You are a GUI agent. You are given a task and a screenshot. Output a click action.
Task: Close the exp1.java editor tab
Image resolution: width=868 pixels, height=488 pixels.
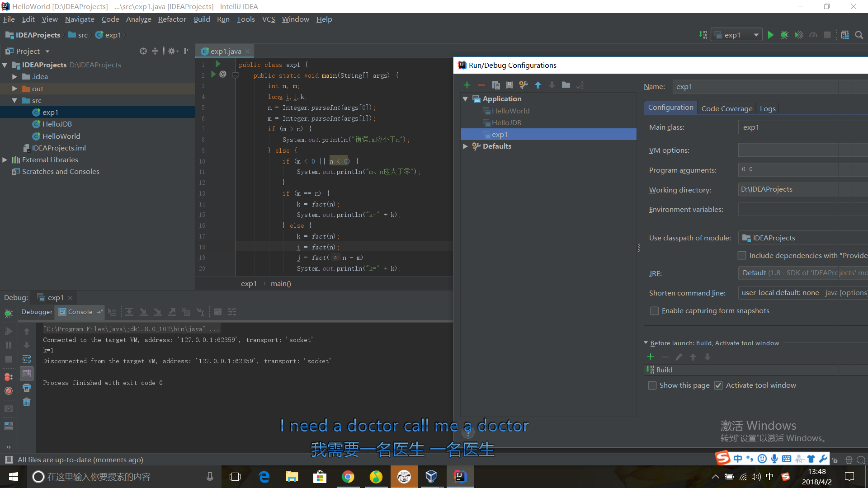pyautogui.click(x=247, y=52)
